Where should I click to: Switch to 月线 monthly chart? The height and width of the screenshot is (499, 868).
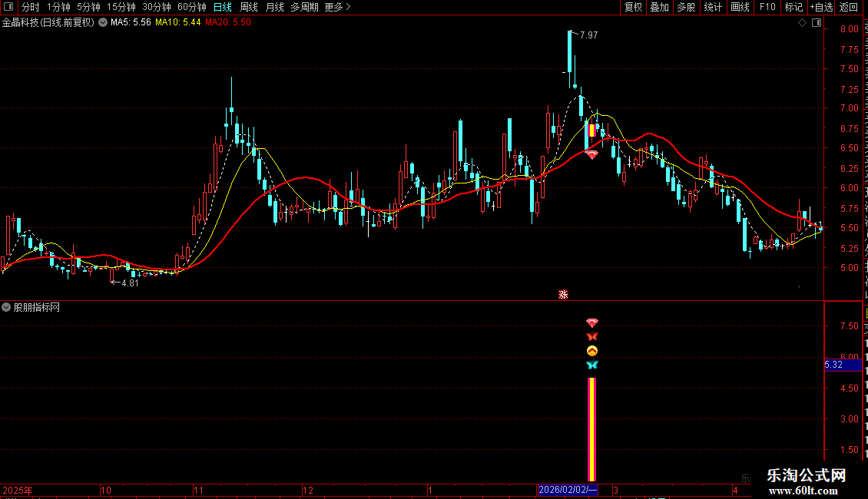pyautogui.click(x=274, y=7)
